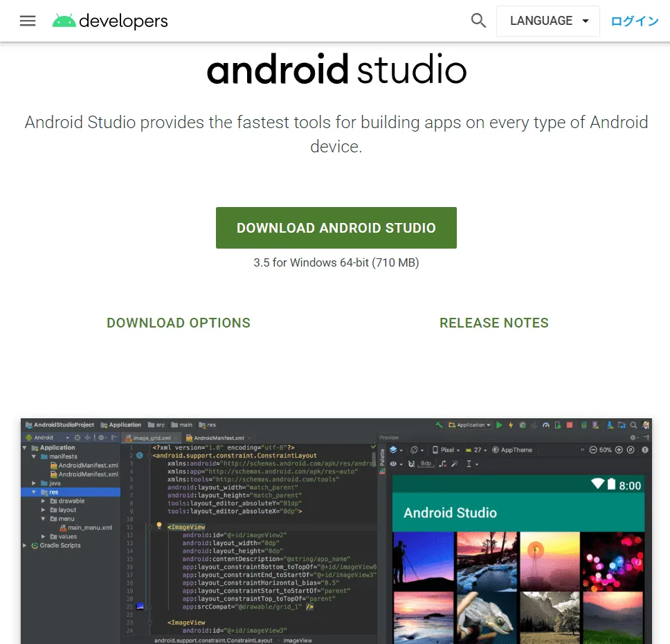The height and width of the screenshot is (644, 670).
Task: Open the Pixel device selector dropdown
Action: [x=447, y=449]
